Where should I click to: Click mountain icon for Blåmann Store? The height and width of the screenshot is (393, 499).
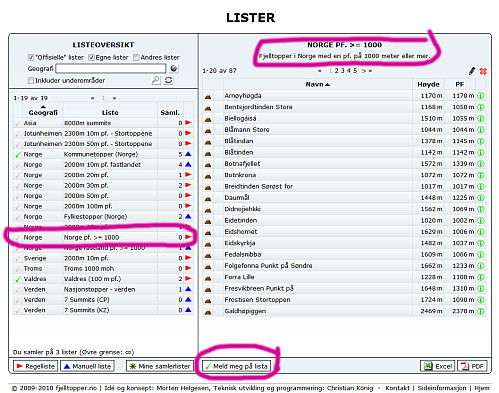click(x=208, y=130)
